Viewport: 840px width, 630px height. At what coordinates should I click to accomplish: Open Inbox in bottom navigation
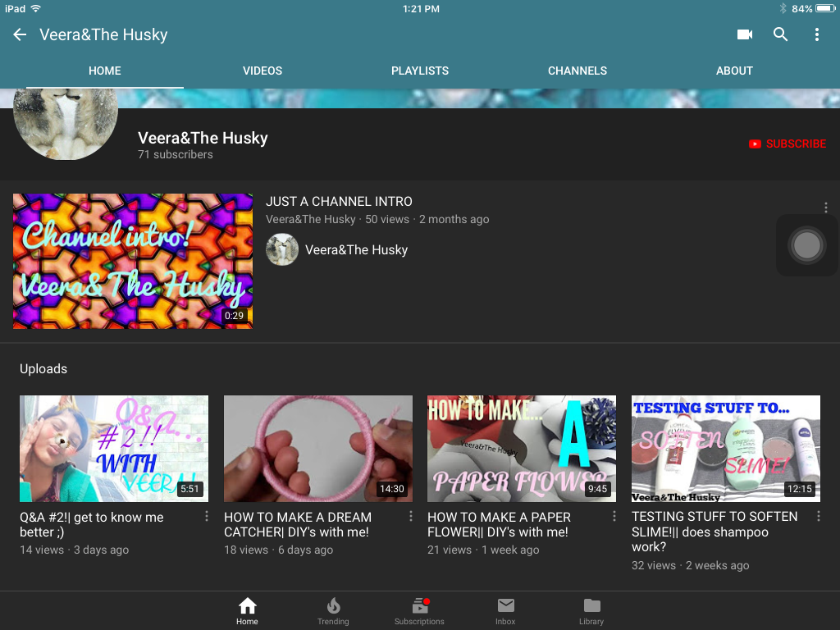pos(505,611)
